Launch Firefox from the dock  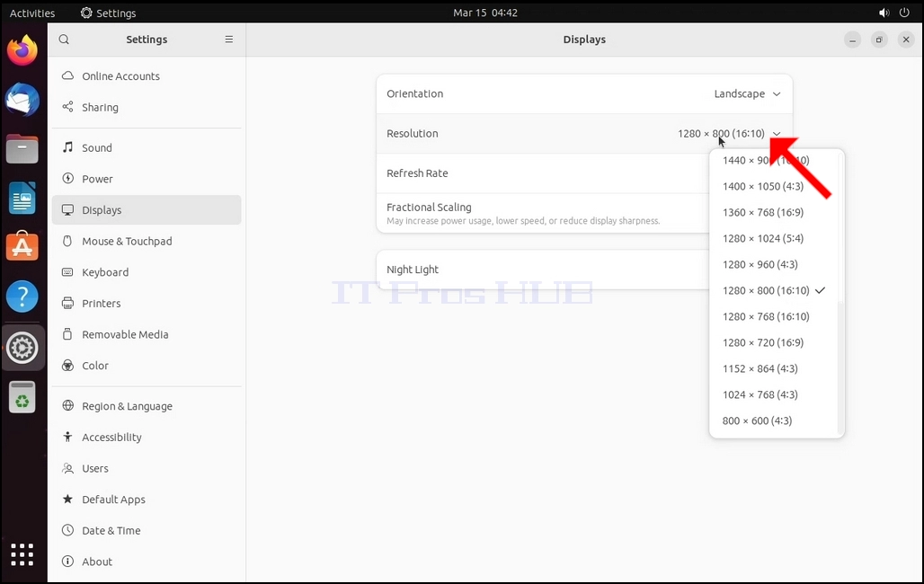click(22, 50)
